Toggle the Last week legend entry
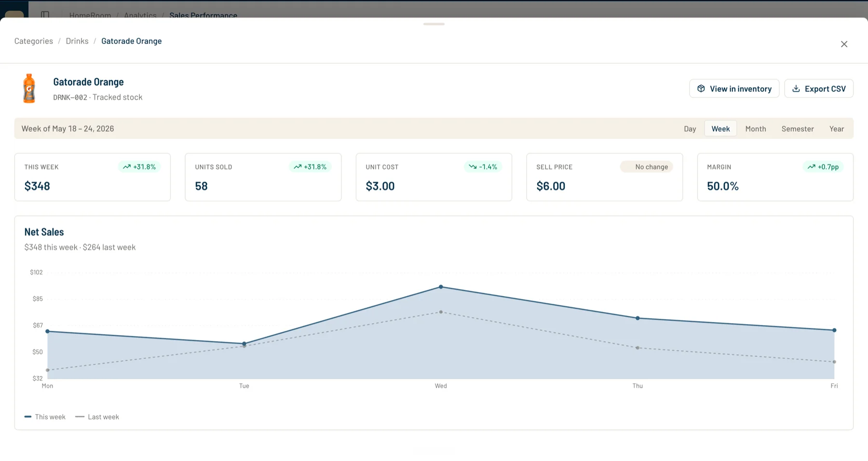Image resolution: width=868 pixels, height=461 pixels. coord(97,417)
